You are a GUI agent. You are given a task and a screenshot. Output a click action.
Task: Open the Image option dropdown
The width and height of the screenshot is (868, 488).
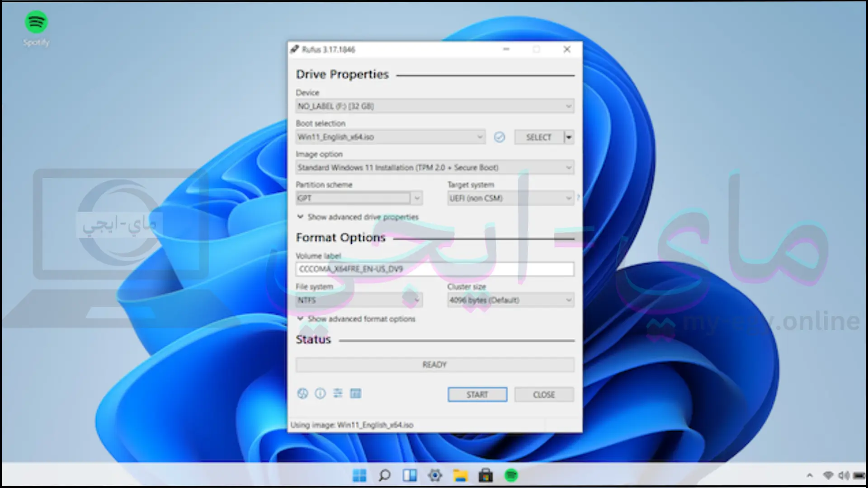(x=435, y=168)
